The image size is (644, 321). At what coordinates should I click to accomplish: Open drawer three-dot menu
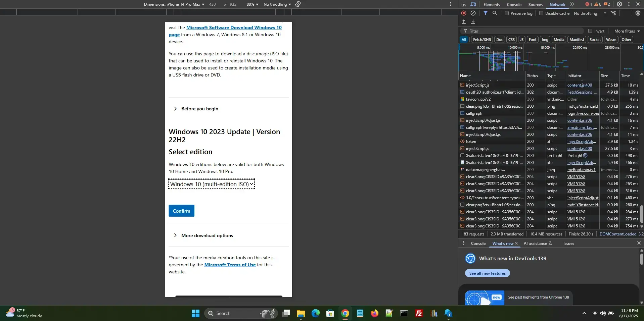pos(464,243)
